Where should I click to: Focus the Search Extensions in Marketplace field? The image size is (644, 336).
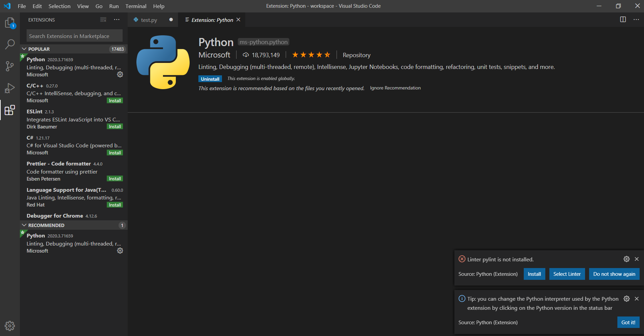74,36
